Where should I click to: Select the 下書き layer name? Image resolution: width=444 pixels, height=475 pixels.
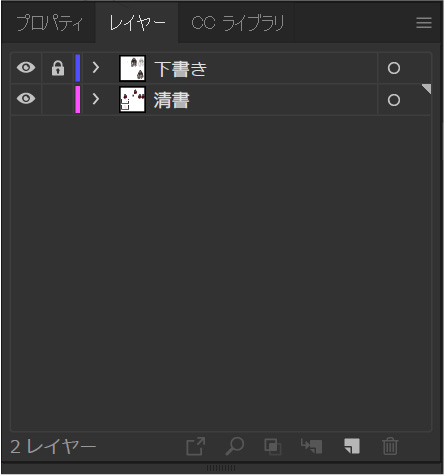pos(180,69)
